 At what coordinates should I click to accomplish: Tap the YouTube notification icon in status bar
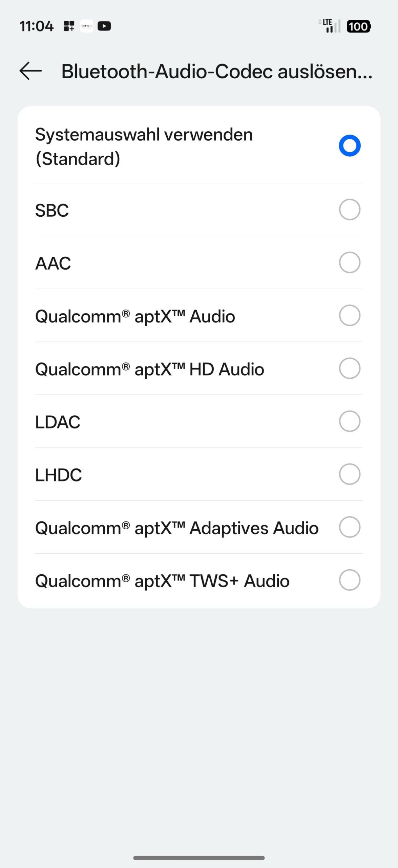click(x=104, y=26)
